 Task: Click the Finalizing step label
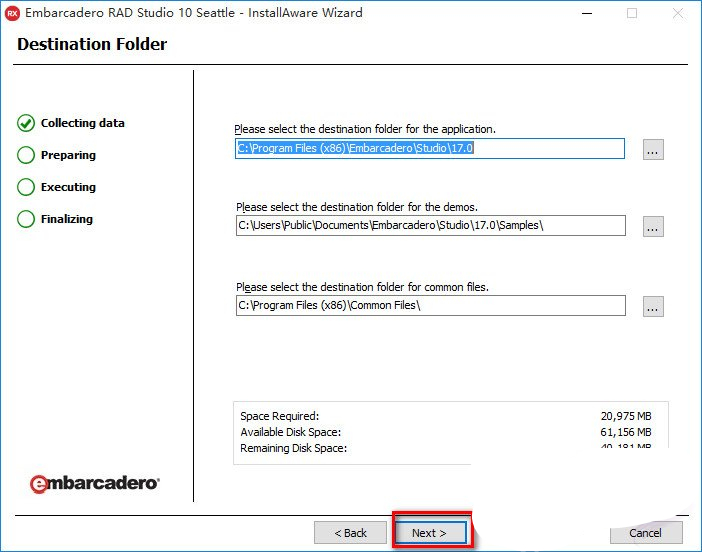coord(67,219)
